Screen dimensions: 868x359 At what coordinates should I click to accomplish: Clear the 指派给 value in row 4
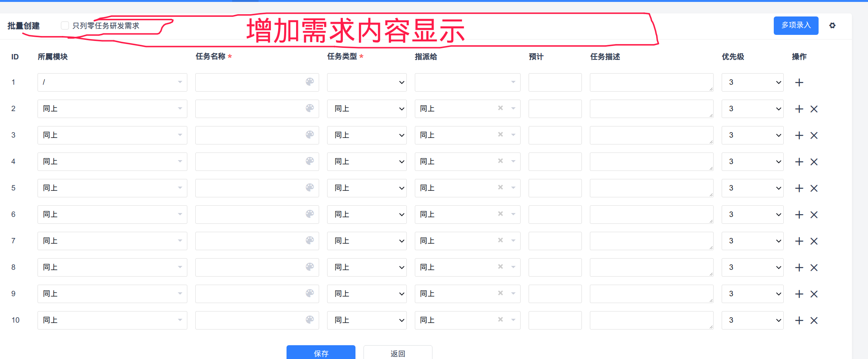pyautogui.click(x=500, y=161)
